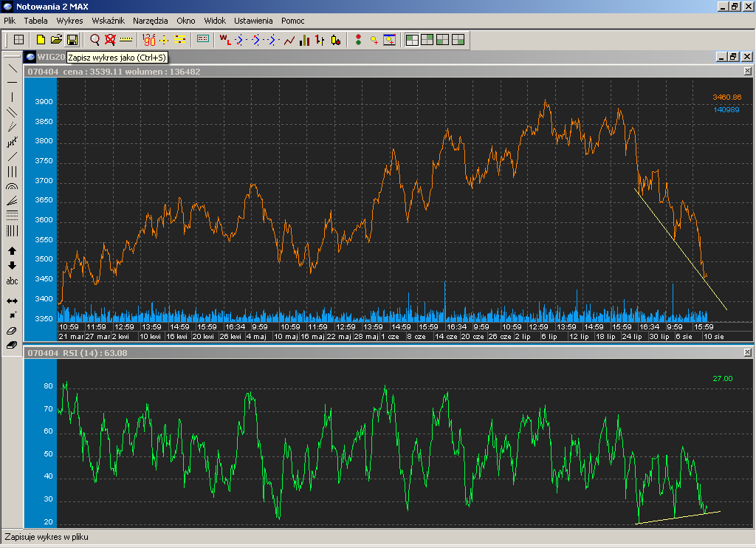Close the RSI (14) indicator panel

[x=747, y=353]
